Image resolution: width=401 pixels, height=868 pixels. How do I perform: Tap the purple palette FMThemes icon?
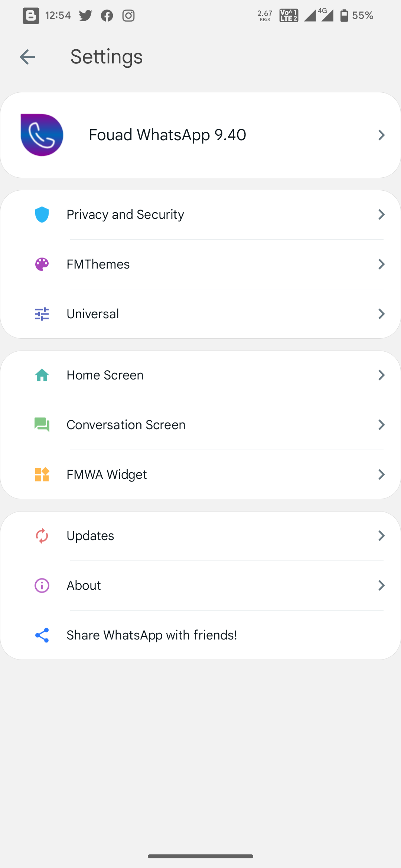42,264
